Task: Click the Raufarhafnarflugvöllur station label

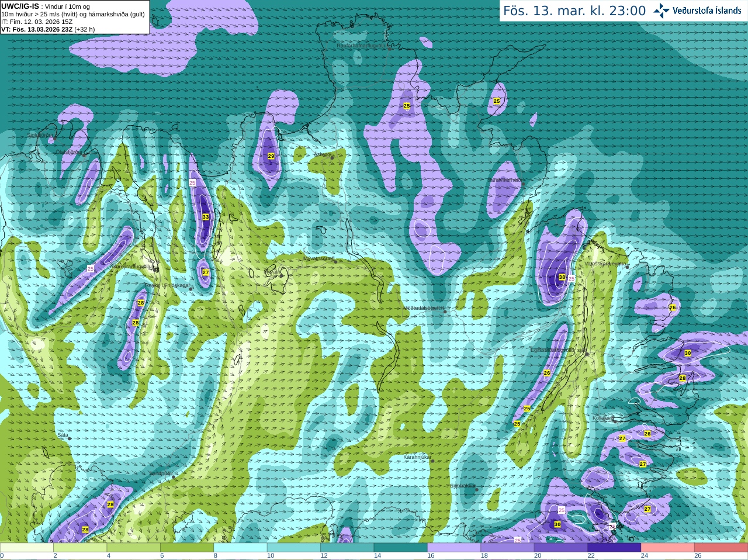Action: [x=362, y=46]
